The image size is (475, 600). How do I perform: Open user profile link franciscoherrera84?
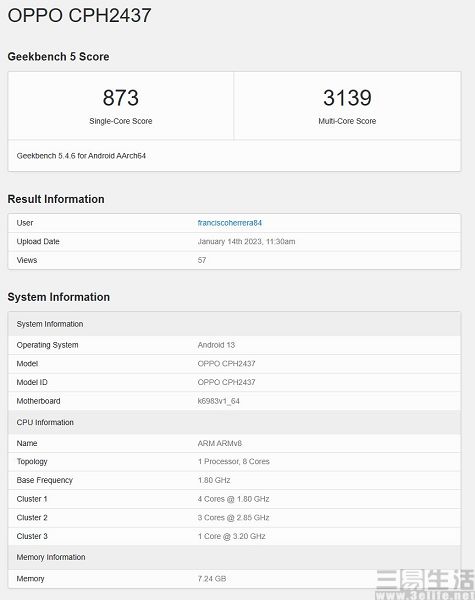tap(230, 223)
